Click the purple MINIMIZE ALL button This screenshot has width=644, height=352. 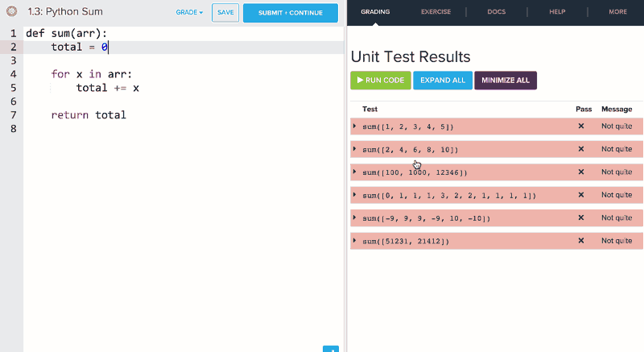coord(506,81)
